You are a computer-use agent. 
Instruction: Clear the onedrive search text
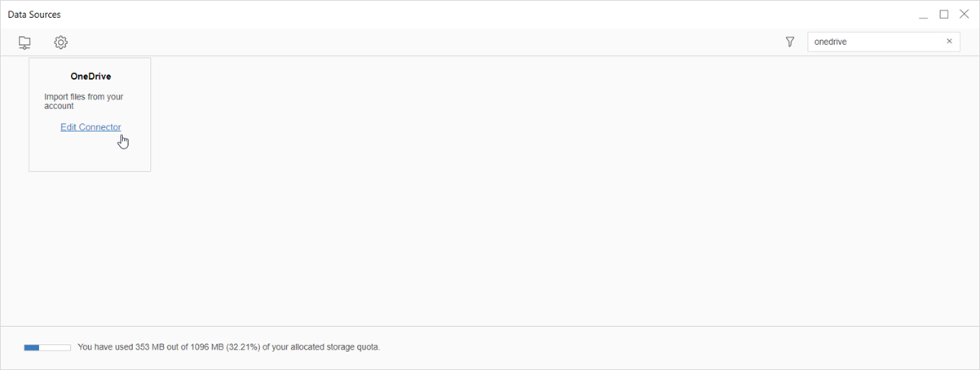click(949, 42)
